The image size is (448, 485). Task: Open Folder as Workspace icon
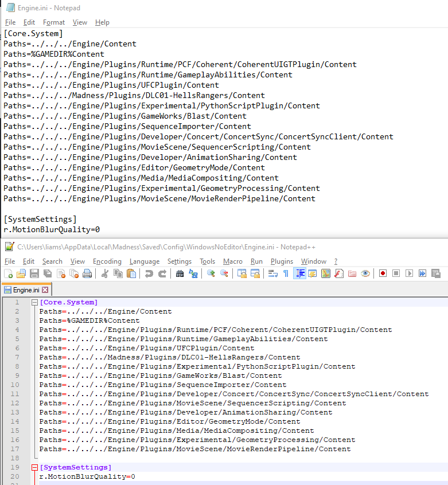352,273
